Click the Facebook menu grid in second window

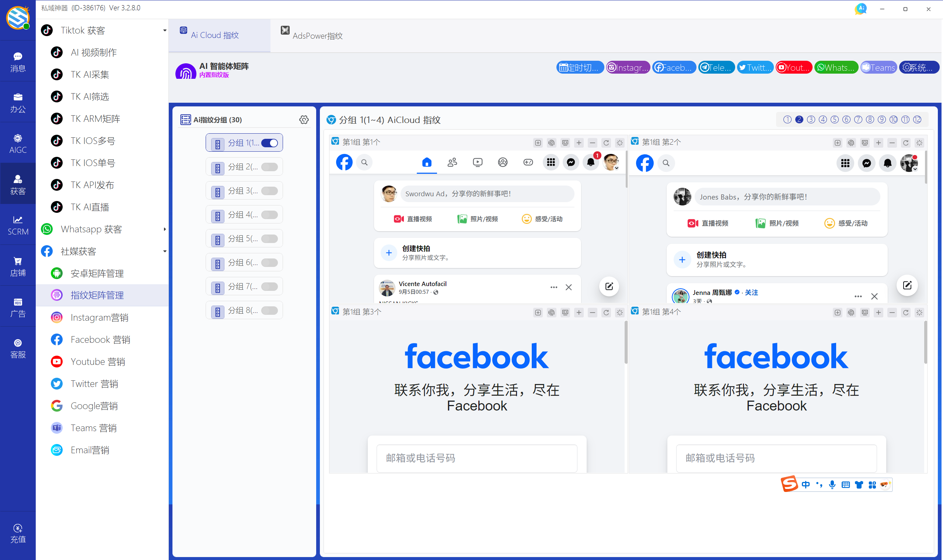[x=845, y=163]
